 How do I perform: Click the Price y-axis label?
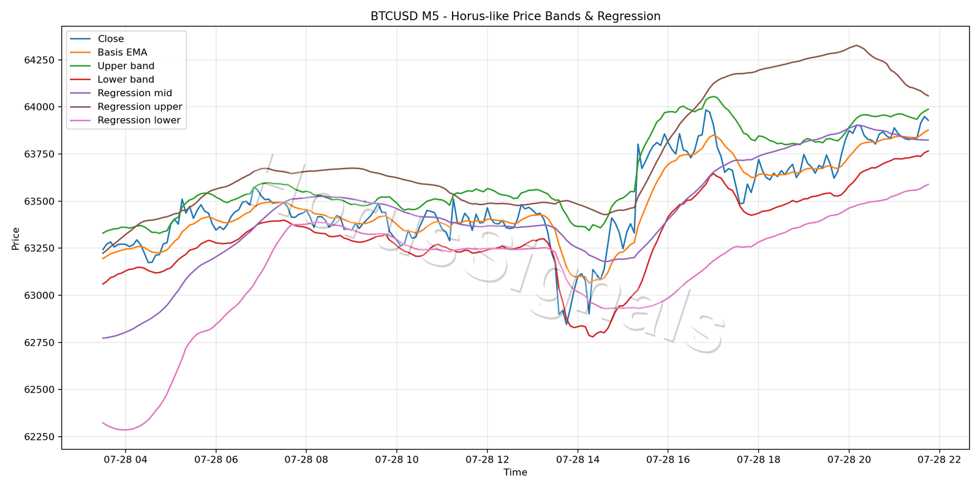16,238
